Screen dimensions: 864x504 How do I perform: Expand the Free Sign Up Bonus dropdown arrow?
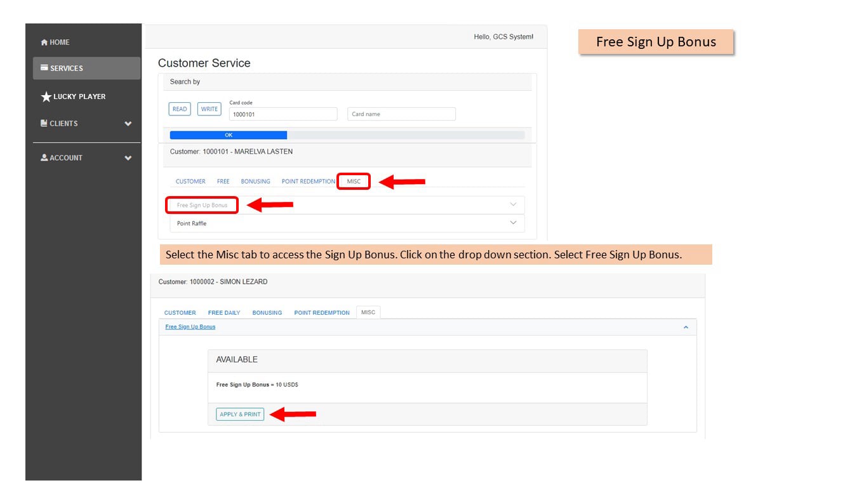pos(514,204)
